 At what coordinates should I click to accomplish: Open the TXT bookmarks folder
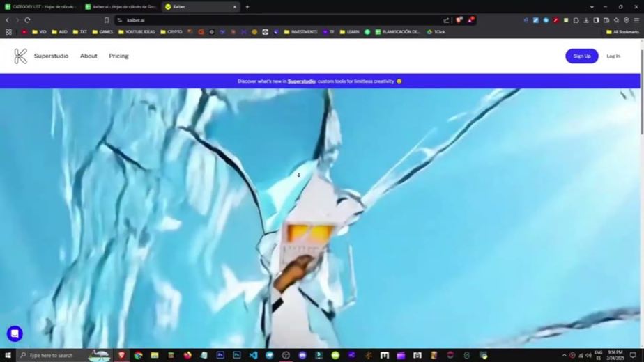[79, 31]
